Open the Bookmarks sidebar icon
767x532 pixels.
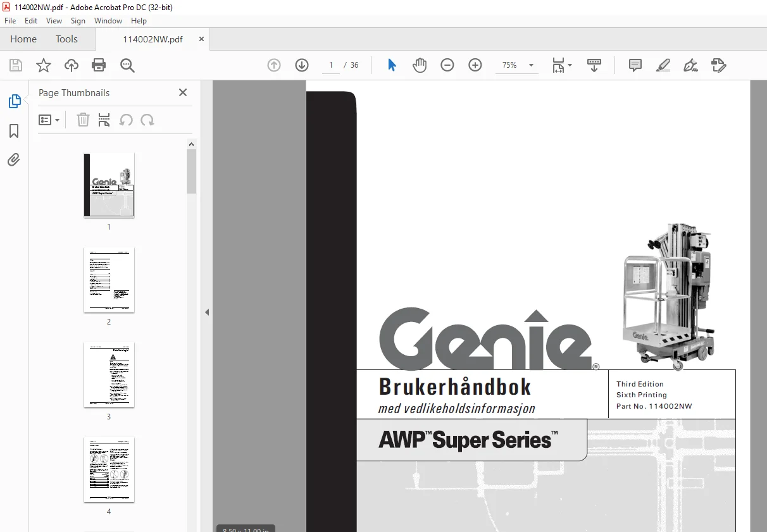[x=14, y=131]
